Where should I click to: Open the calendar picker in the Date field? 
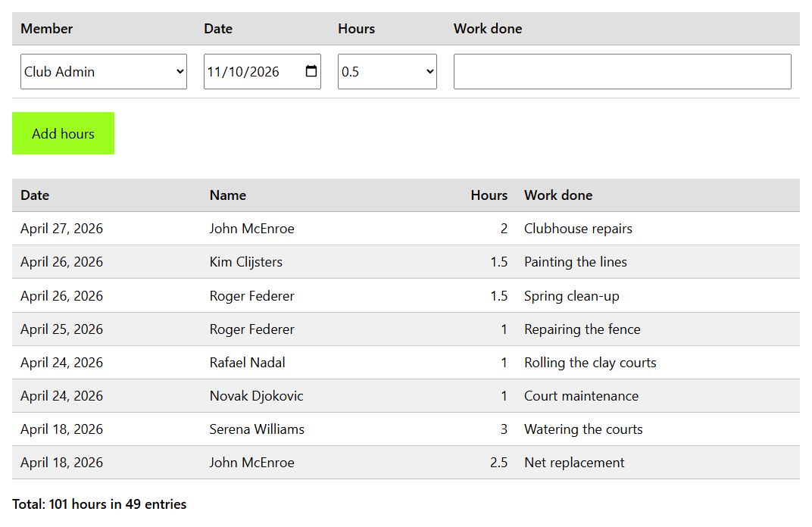pos(311,71)
